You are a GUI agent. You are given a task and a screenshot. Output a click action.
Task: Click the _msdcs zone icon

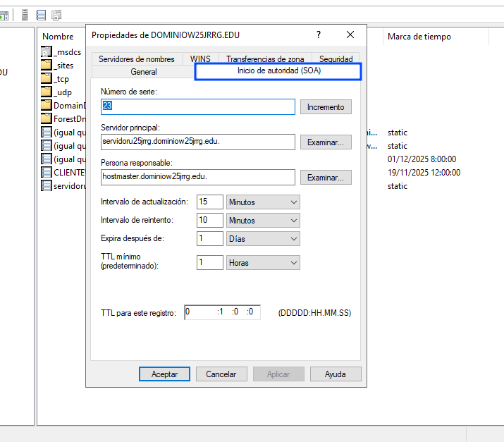(x=47, y=51)
